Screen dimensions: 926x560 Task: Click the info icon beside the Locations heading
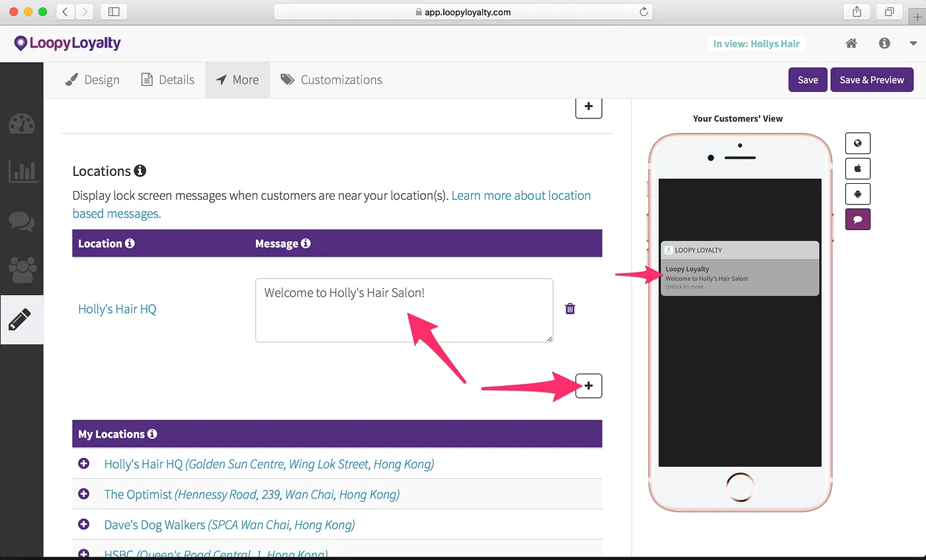pos(140,171)
